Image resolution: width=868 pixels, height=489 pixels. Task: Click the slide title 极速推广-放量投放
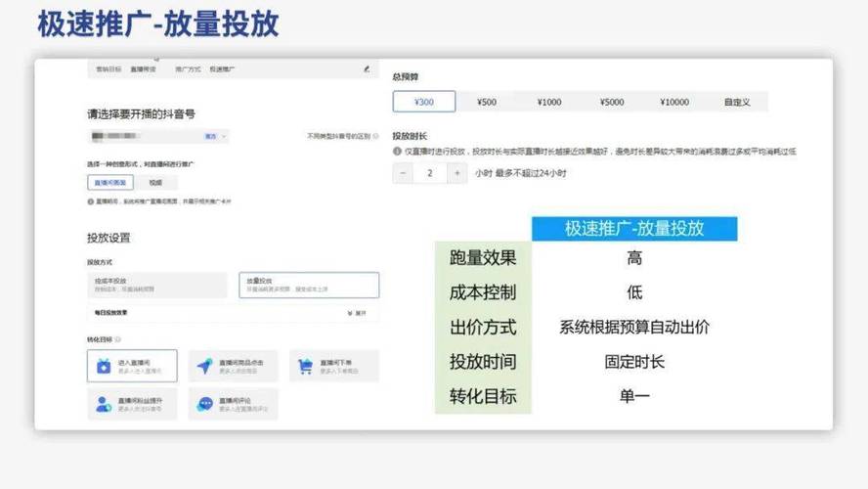tap(158, 23)
